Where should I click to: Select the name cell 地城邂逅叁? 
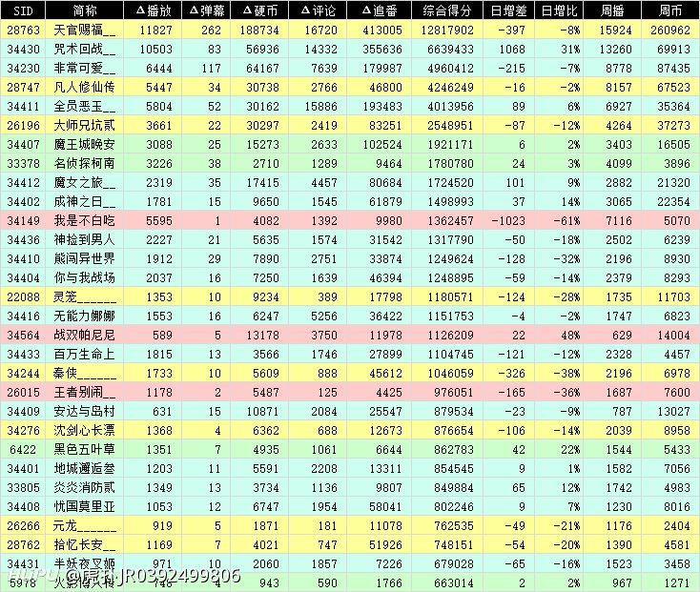pos(84,468)
